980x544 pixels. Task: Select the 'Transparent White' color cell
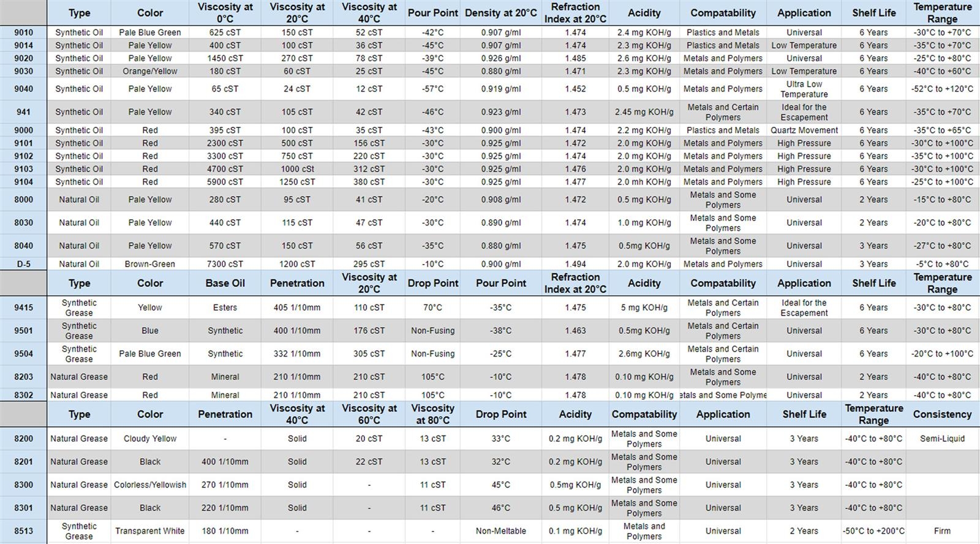[x=149, y=531]
